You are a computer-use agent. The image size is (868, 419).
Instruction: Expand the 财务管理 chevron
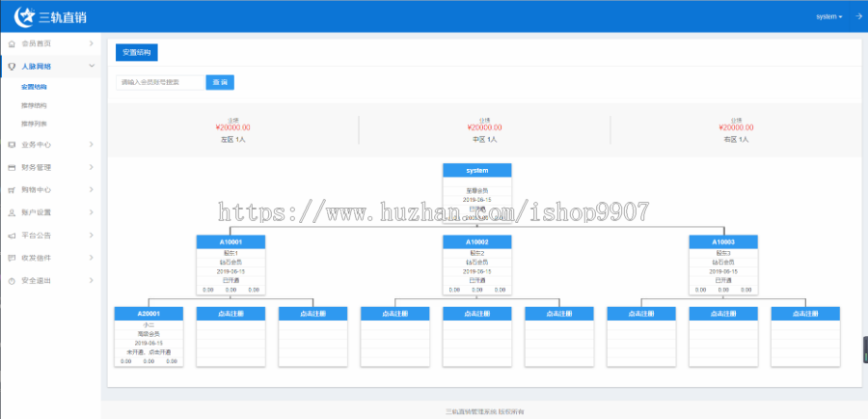pyautogui.click(x=91, y=167)
